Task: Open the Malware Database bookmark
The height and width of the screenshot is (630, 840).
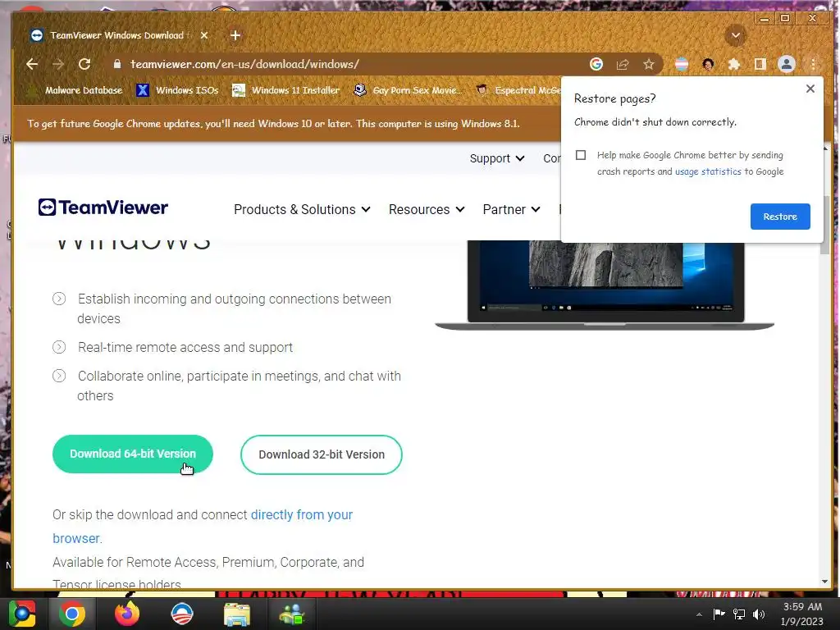Action: click(x=75, y=90)
